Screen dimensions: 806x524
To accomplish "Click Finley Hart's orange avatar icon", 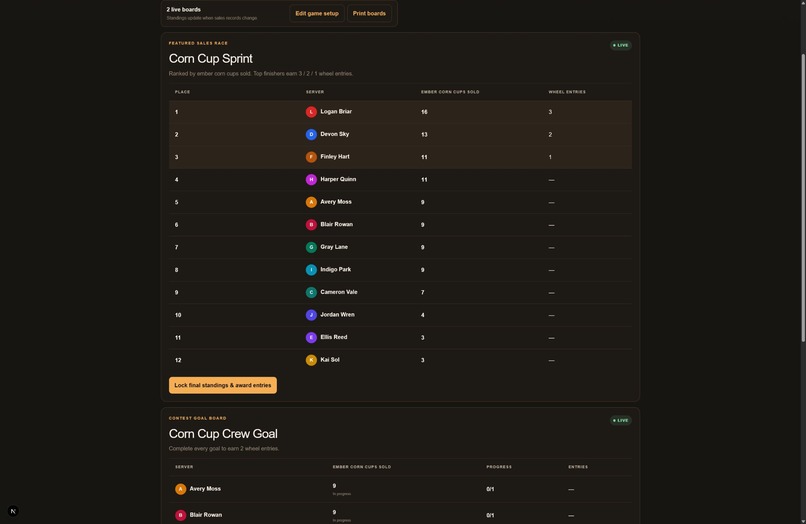I will click(x=311, y=157).
